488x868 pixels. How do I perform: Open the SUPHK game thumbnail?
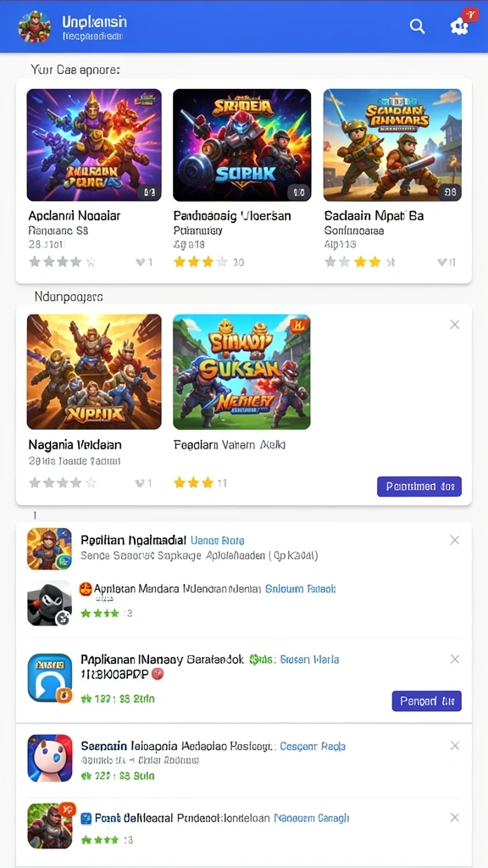pos(241,145)
